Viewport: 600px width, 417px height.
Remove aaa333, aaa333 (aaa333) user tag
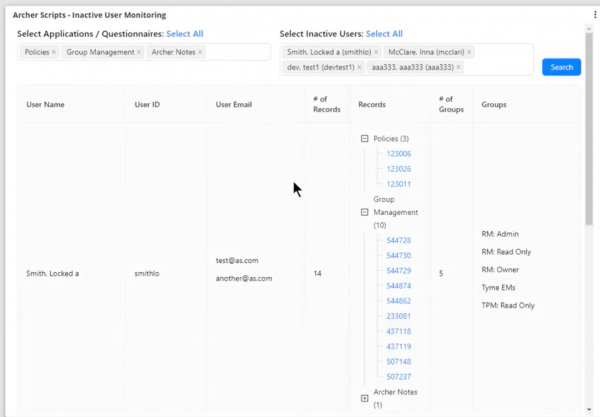pyautogui.click(x=458, y=67)
